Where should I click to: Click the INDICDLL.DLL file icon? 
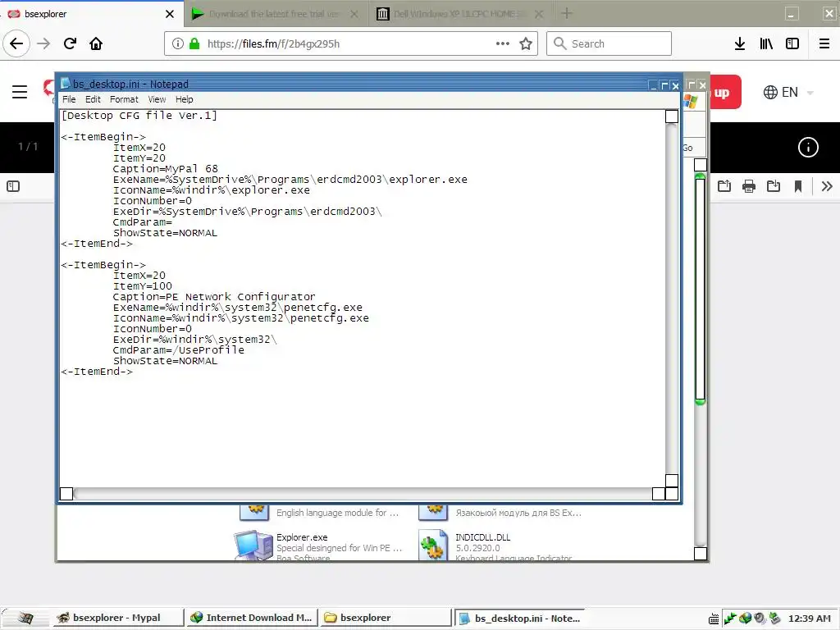click(x=433, y=546)
